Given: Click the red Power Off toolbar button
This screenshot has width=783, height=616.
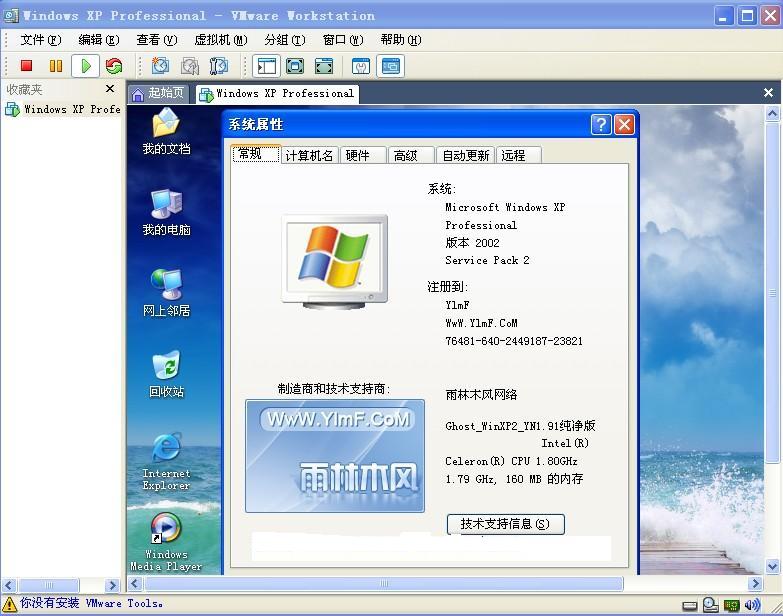Looking at the screenshot, I should coord(27,66).
